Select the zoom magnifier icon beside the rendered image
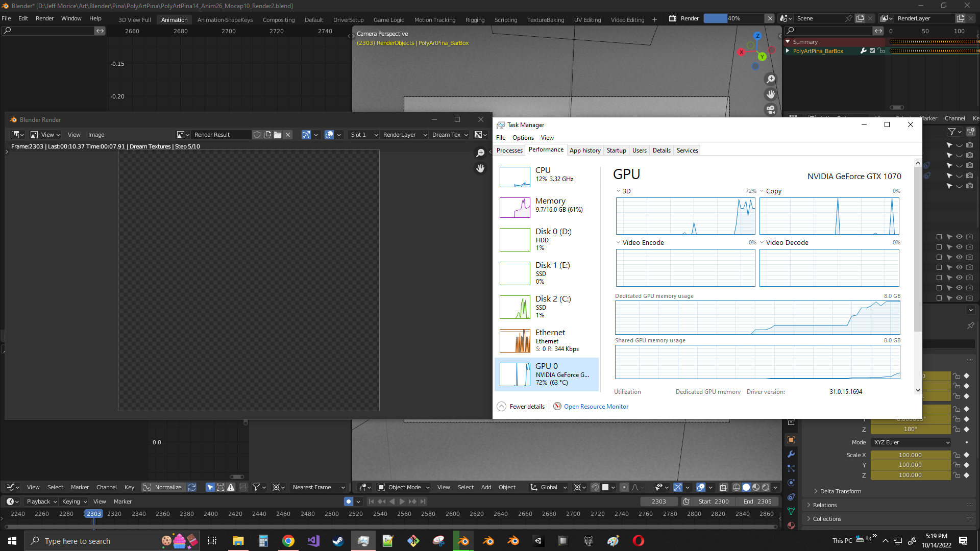Image resolution: width=980 pixels, height=551 pixels. click(480, 153)
